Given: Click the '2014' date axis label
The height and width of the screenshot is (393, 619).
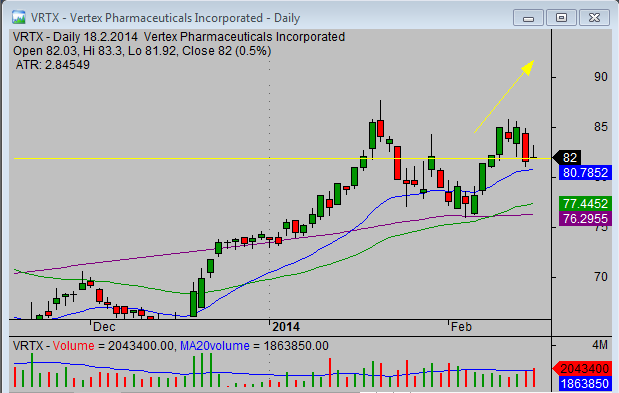Looking at the screenshot, I should point(286,327).
